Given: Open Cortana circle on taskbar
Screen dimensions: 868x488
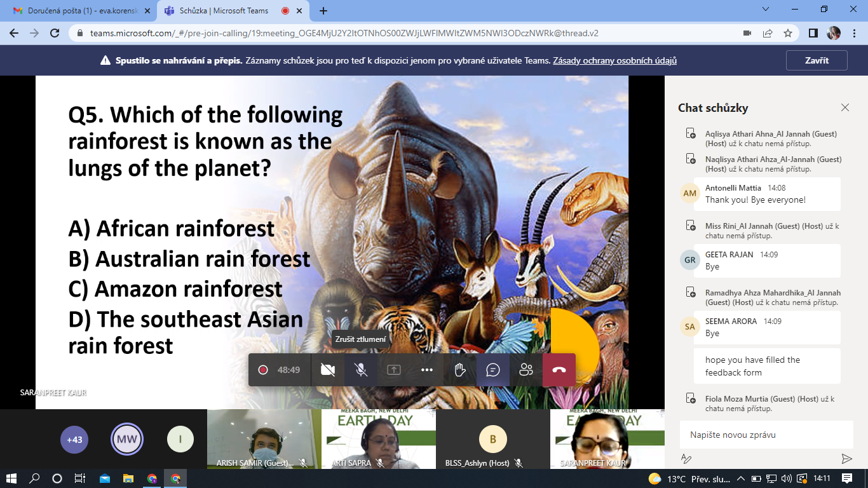Looking at the screenshot, I should [x=57, y=478].
